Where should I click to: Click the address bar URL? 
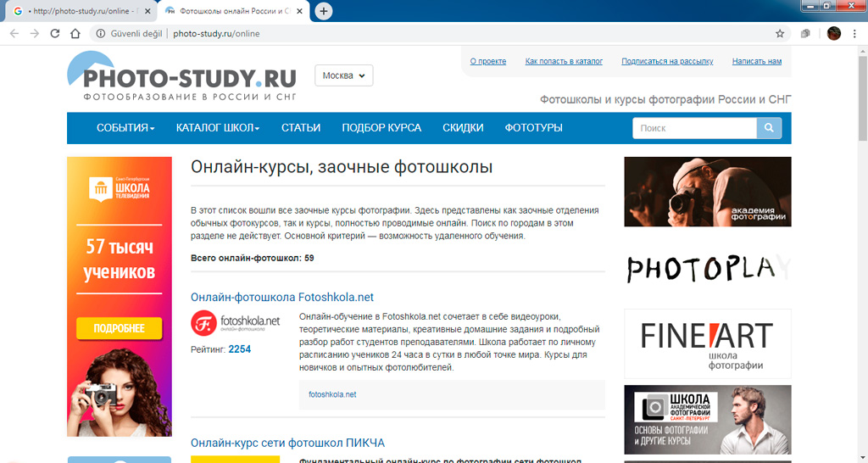[216, 34]
